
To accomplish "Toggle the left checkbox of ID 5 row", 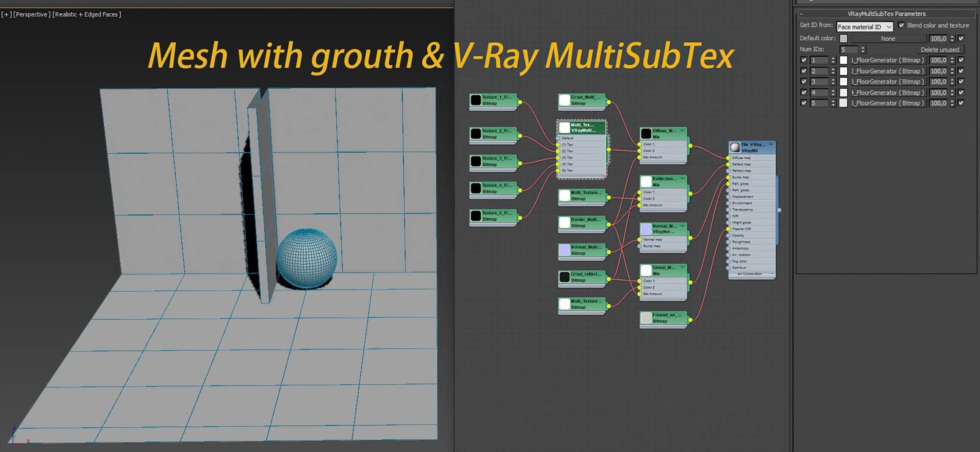I will click(x=803, y=103).
